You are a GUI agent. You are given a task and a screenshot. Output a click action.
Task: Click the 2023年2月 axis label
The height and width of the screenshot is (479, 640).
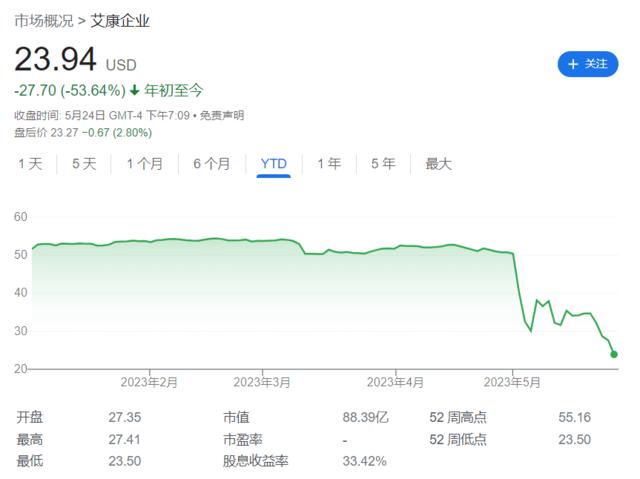click(x=149, y=382)
